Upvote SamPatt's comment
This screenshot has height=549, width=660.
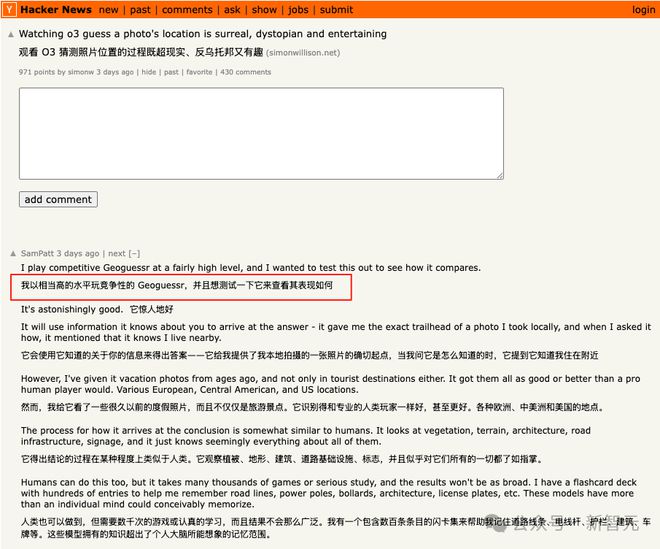click(13, 253)
